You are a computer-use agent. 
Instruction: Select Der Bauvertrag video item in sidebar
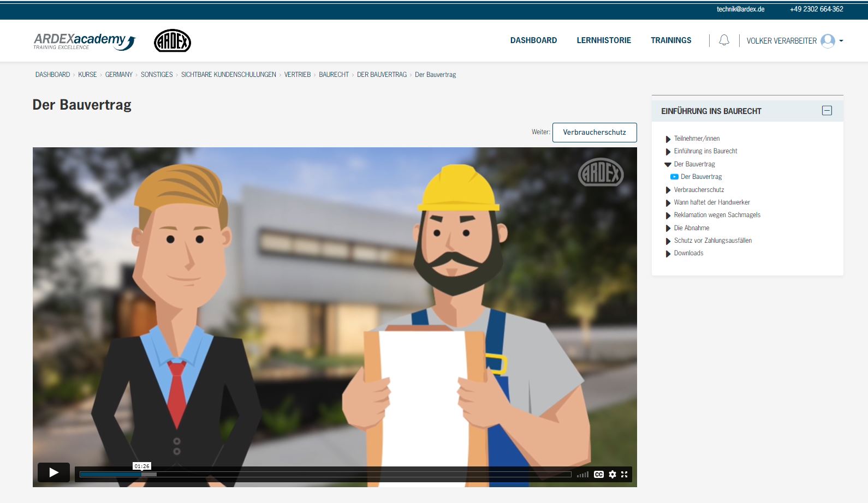(x=701, y=177)
